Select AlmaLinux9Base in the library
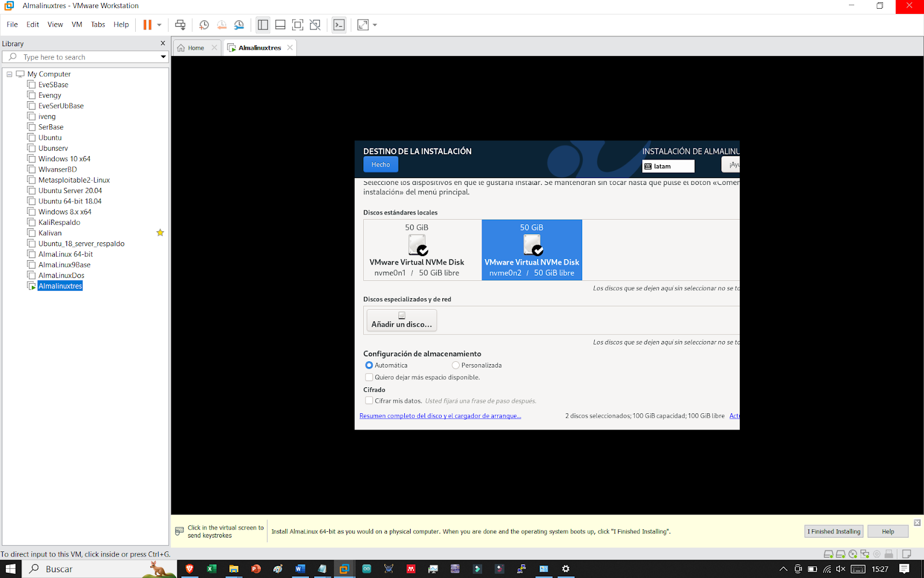 click(x=64, y=265)
